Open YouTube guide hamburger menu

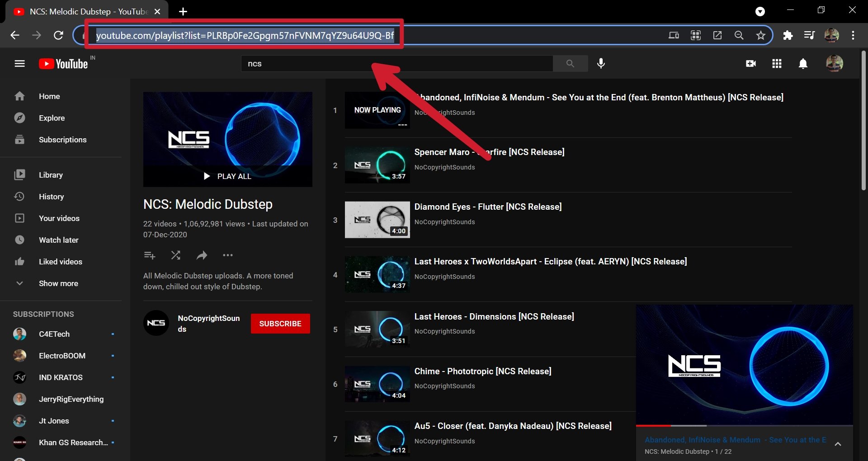click(19, 64)
